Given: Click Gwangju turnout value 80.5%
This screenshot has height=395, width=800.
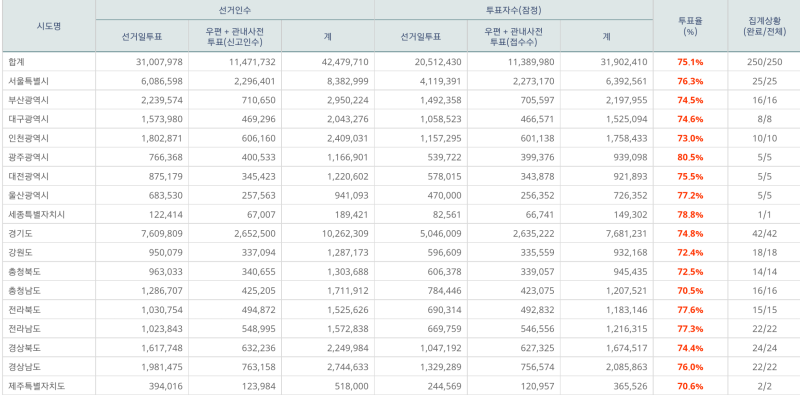Looking at the screenshot, I should [x=690, y=157].
